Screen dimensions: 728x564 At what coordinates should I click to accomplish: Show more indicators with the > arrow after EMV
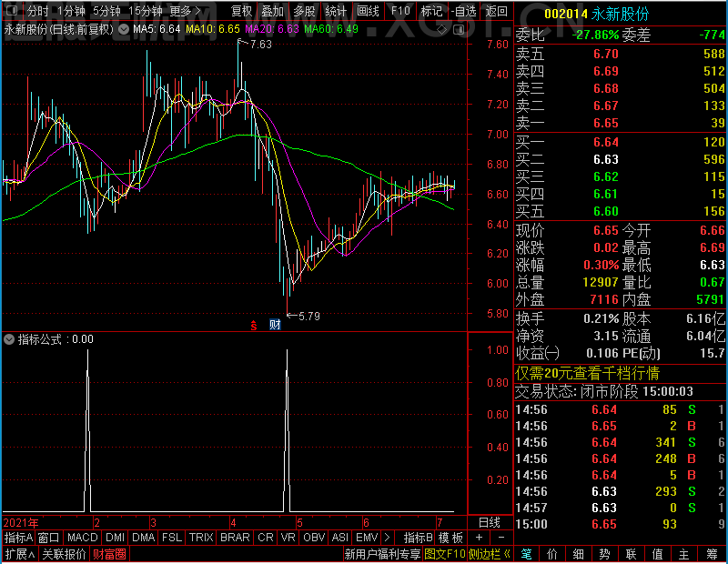[388, 538]
